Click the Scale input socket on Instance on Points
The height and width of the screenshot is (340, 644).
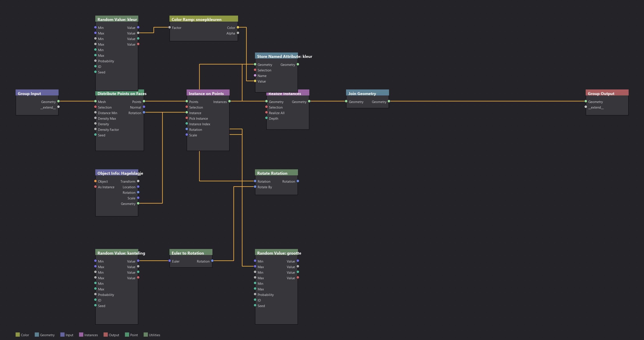pyautogui.click(x=187, y=135)
